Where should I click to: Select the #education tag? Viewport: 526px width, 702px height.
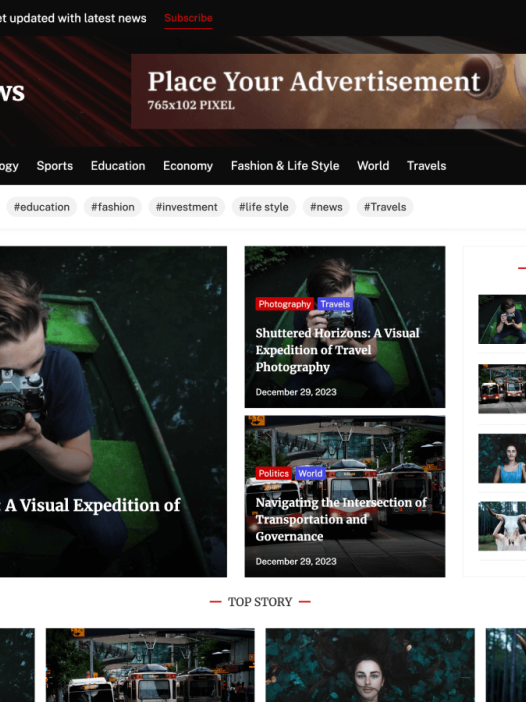(x=42, y=207)
